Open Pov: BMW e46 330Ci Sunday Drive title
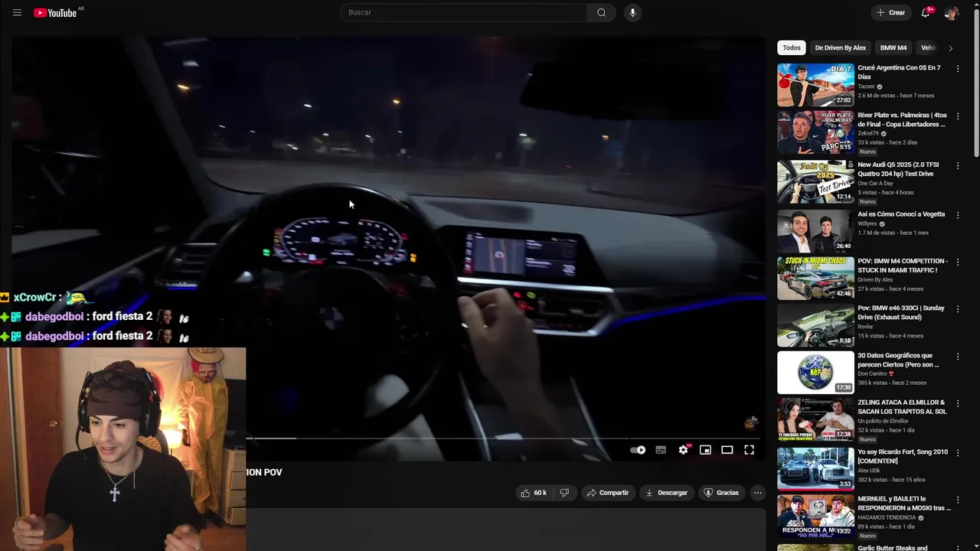980x551 pixels. pyautogui.click(x=901, y=312)
